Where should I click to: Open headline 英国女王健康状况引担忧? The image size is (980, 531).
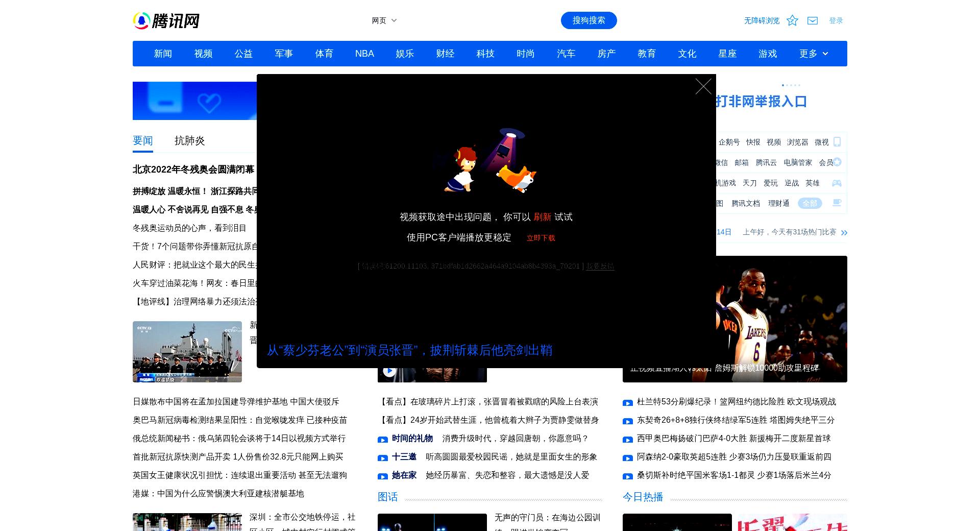click(x=240, y=475)
